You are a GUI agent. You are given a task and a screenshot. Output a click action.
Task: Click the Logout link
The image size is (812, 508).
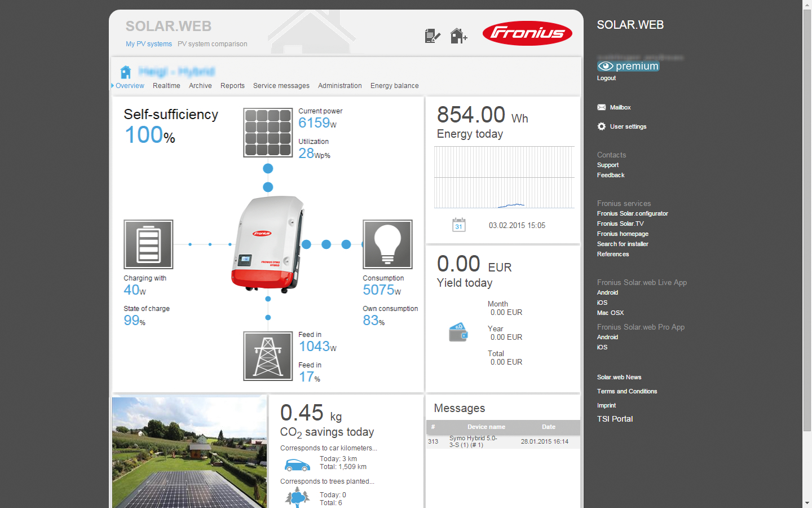(x=606, y=78)
